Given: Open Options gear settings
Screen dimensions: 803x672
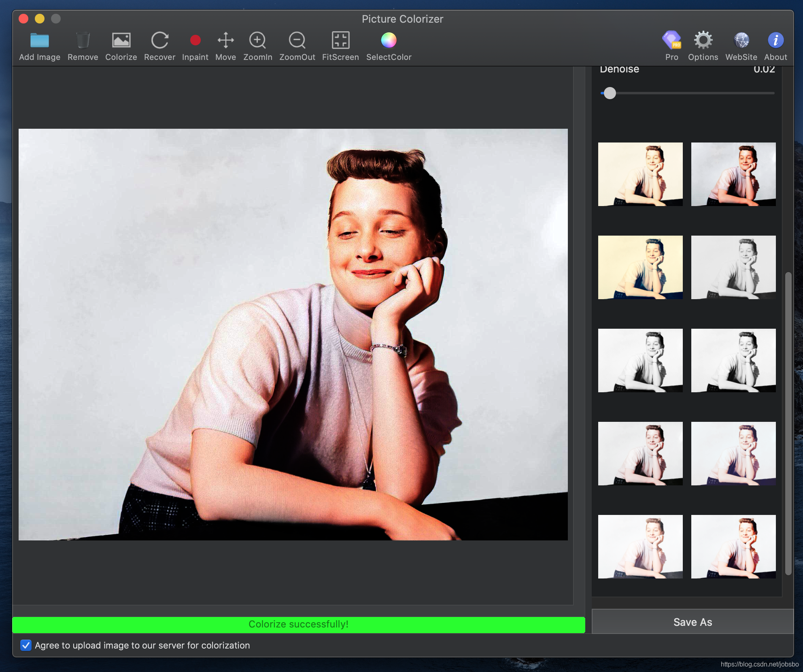Looking at the screenshot, I should pos(703,40).
